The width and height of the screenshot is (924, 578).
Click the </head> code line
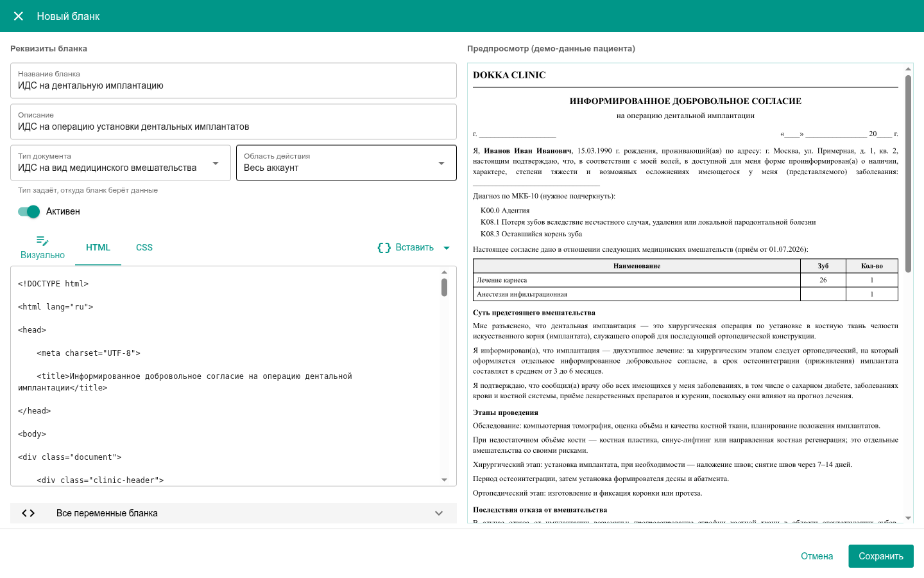(35, 411)
